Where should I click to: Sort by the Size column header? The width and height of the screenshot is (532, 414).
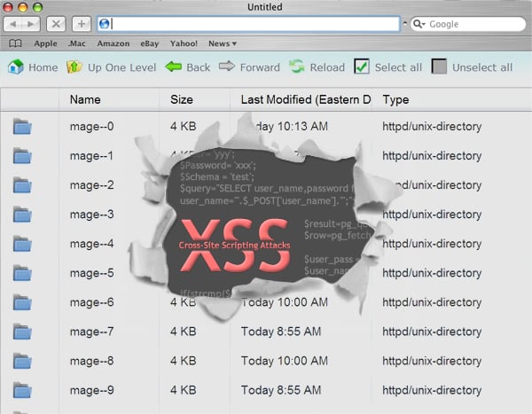pos(182,99)
